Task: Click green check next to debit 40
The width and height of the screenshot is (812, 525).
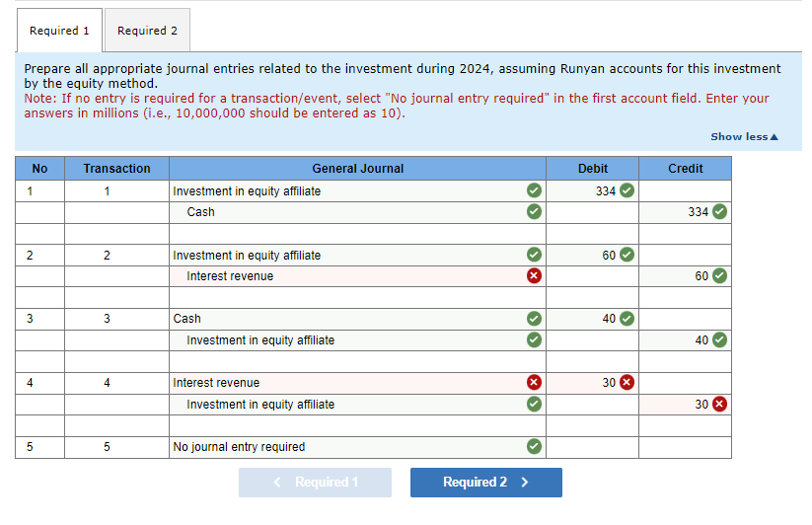Action: 627,319
